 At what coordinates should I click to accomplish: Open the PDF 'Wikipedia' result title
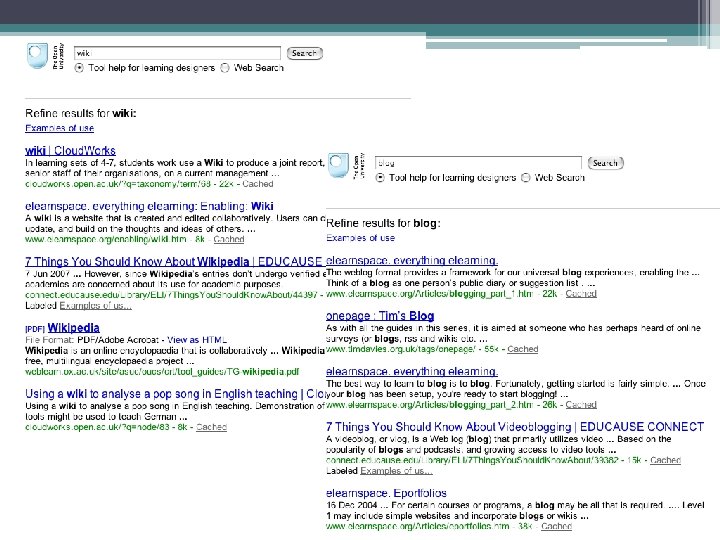(x=73, y=328)
